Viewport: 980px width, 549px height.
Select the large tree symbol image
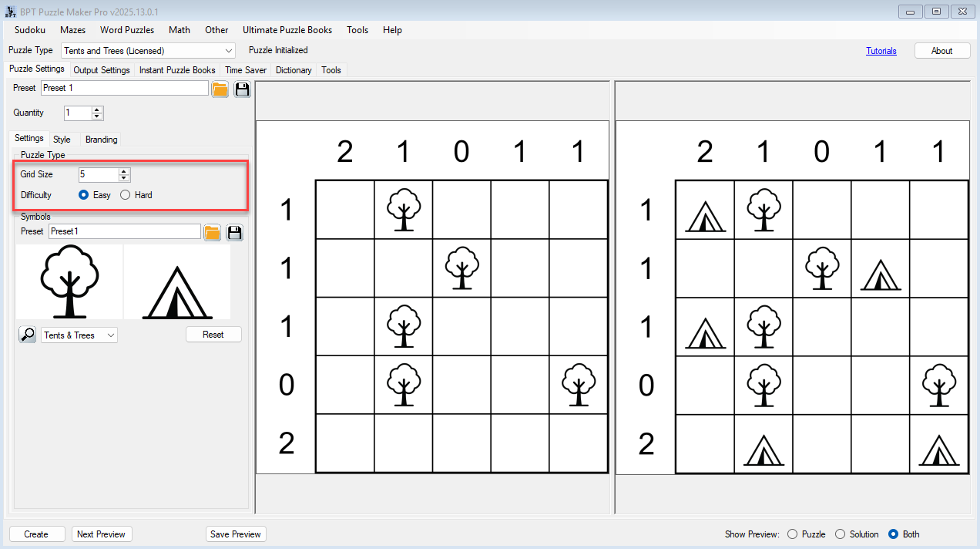coord(69,281)
